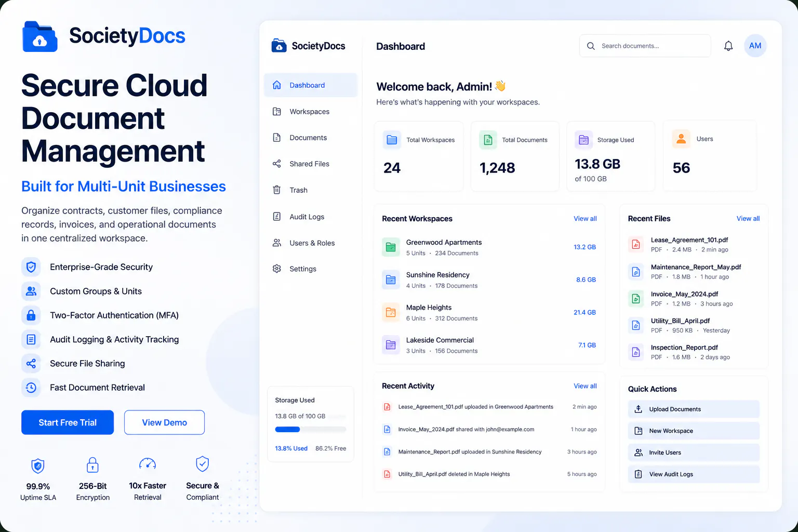Open the Lakeside Commercial workspace name
The width and height of the screenshot is (798, 532).
440,340
